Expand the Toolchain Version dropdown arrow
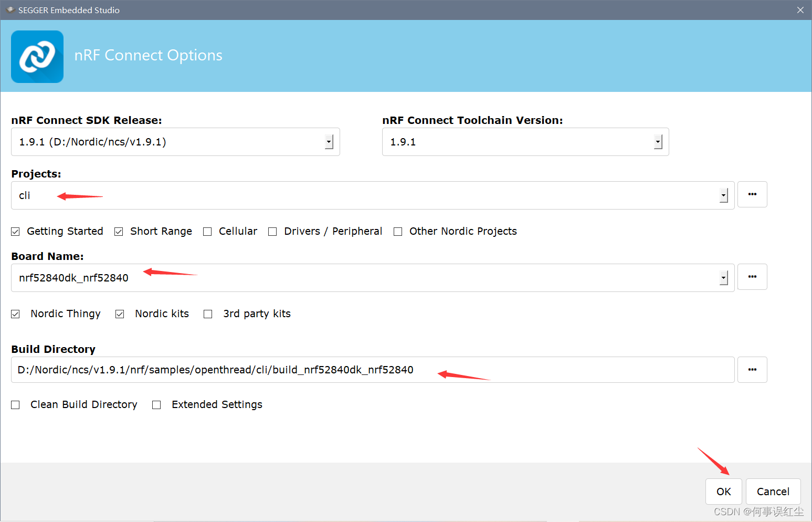 click(658, 142)
